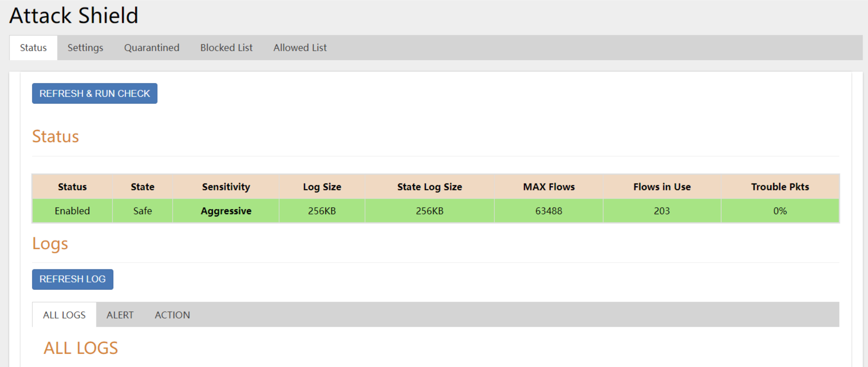
Task: Click the Trouble Pkts 0% cell
Action: (x=780, y=211)
